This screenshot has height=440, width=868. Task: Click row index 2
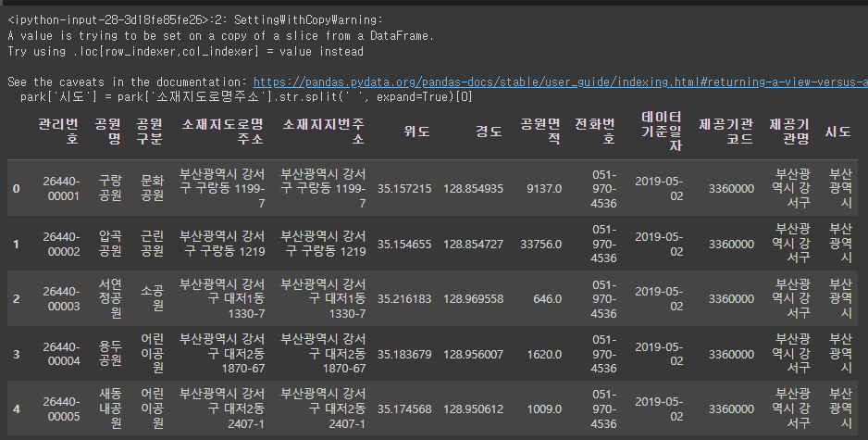coord(16,298)
